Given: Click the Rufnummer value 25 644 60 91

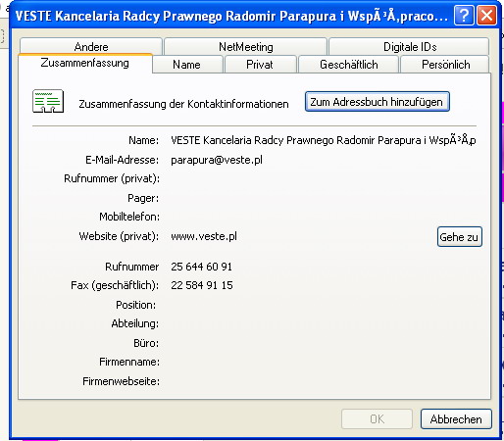Looking at the screenshot, I should [201, 267].
